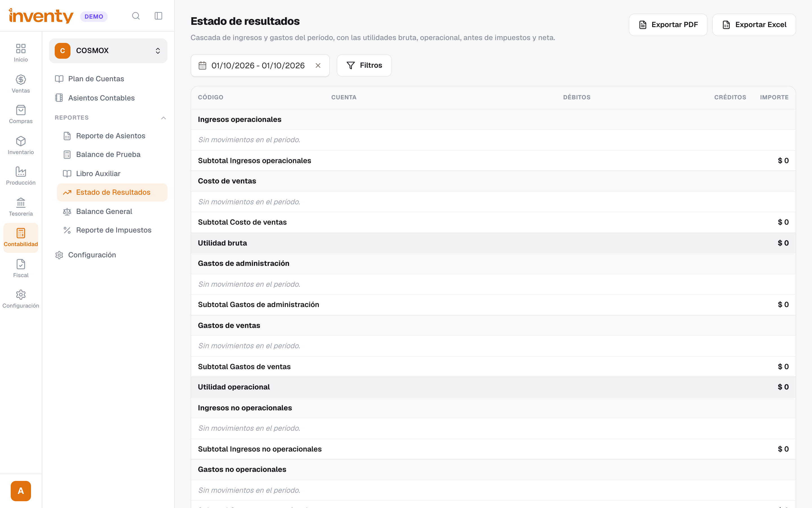
Task: Click the DÉBITOS column header
Action: (577, 97)
